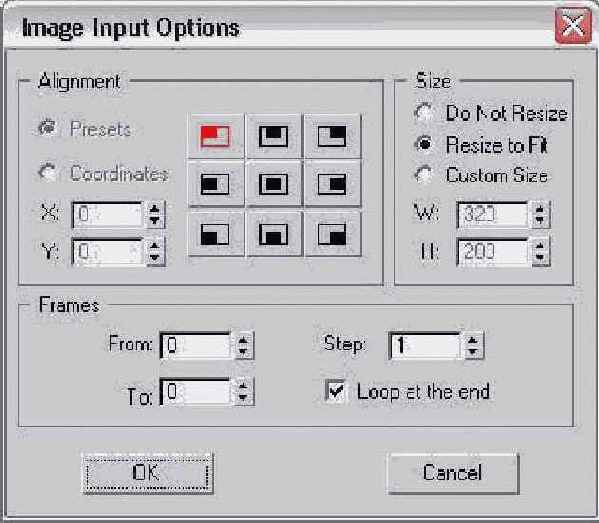Image resolution: width=599 pixels, height=523 pixels.
Task: Decrease the From frame with down arrow
Action: point(243,351)
